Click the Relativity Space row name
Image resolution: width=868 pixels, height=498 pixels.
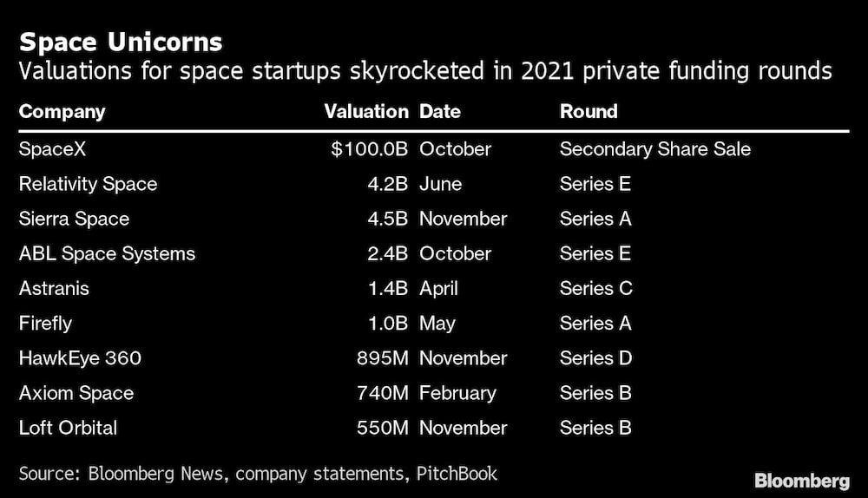tap(88, 184)
